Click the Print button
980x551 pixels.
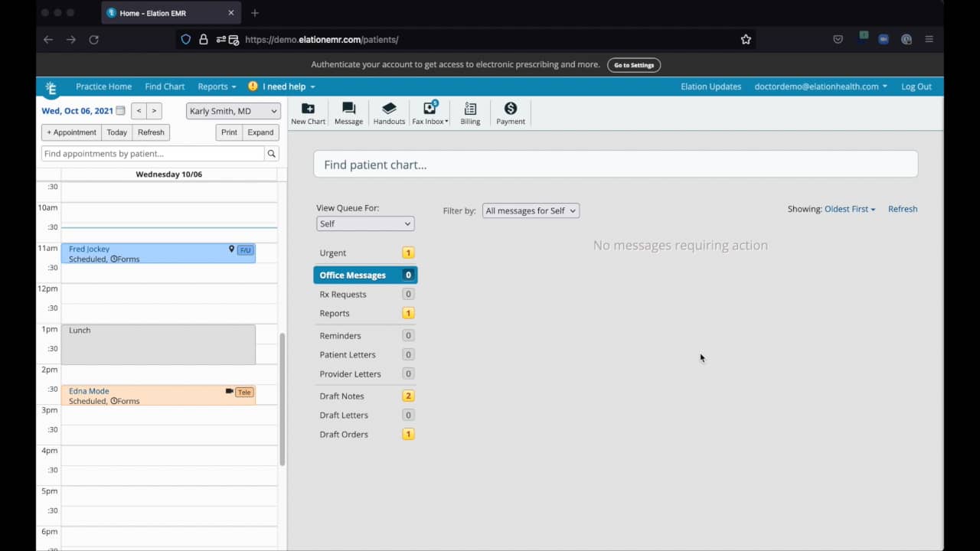pos(229,132)
